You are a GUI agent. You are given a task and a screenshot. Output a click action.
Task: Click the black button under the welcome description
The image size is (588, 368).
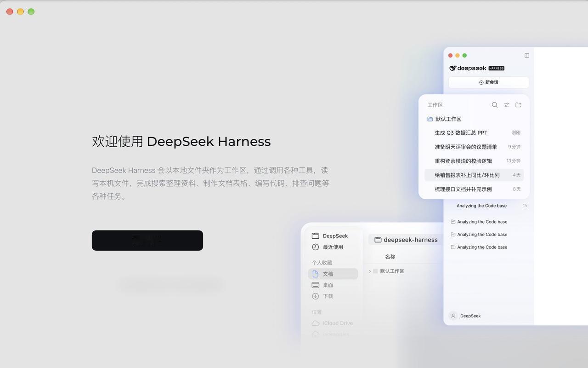147,241
